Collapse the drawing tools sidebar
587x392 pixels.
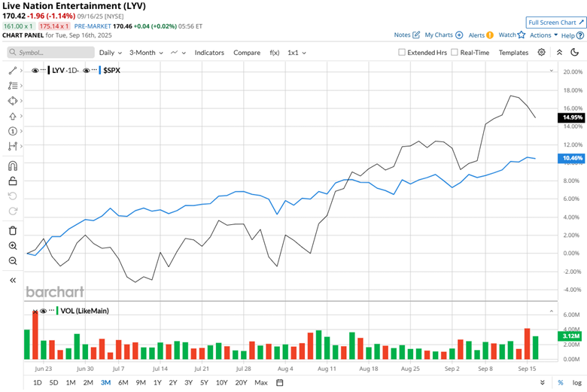[x=12, y=281]
